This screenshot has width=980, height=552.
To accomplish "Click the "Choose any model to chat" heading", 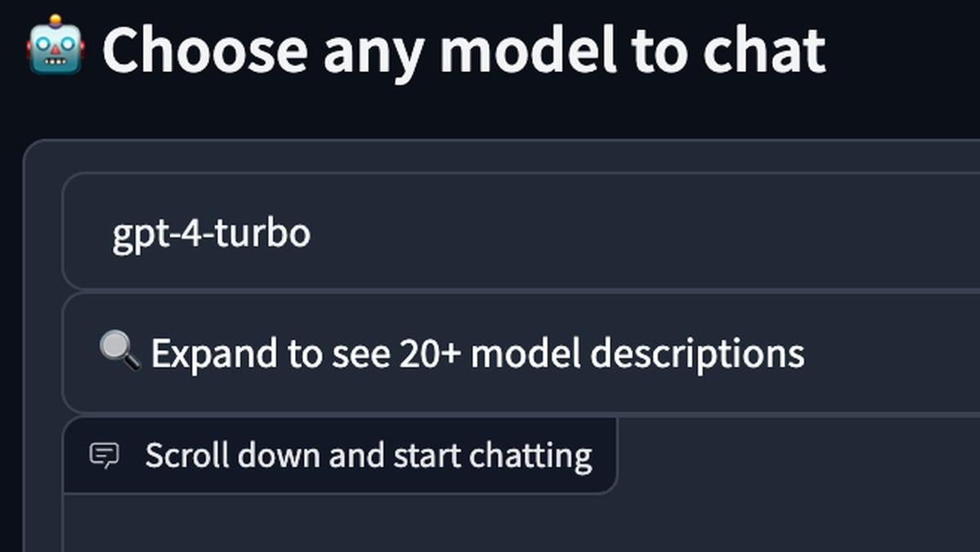I will click(463, 49).
